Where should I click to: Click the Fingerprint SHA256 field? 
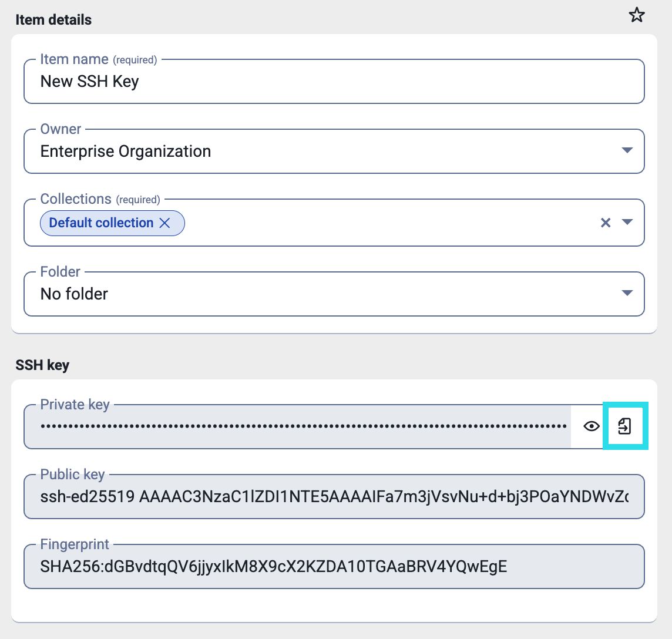click(x=334, y=567)
